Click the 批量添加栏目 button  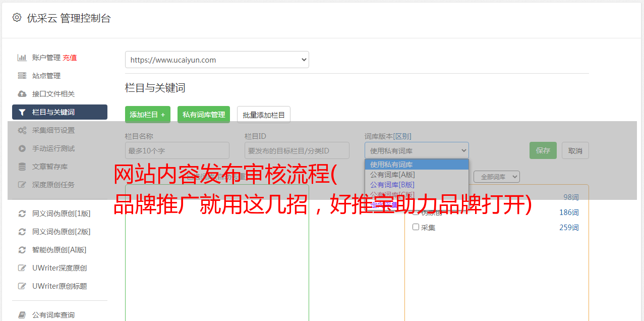pos(264,115)
